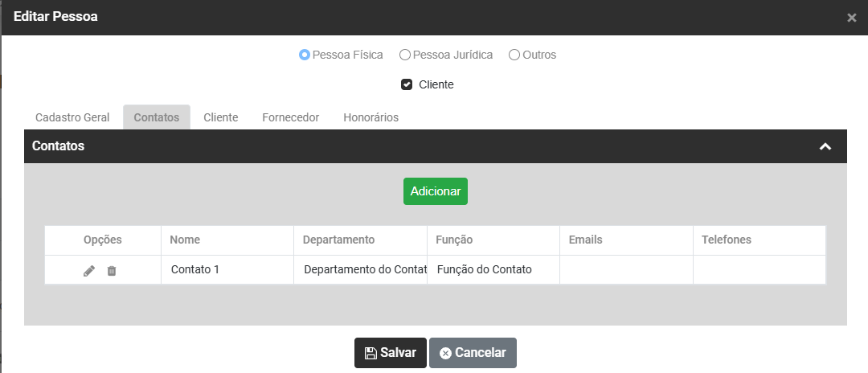This screenshot has width=868, height=373.
Task: Select the Pessoa Jurídica radio option
Action: click(x=405, y=55)
